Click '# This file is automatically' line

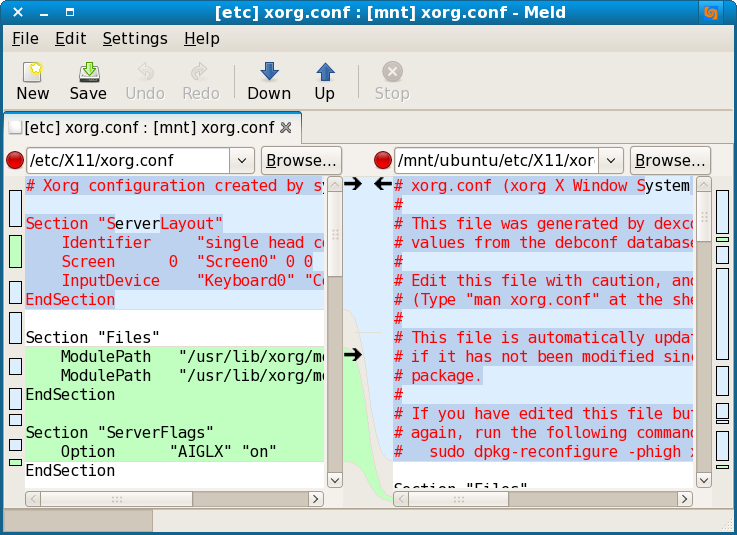[543, 338]
